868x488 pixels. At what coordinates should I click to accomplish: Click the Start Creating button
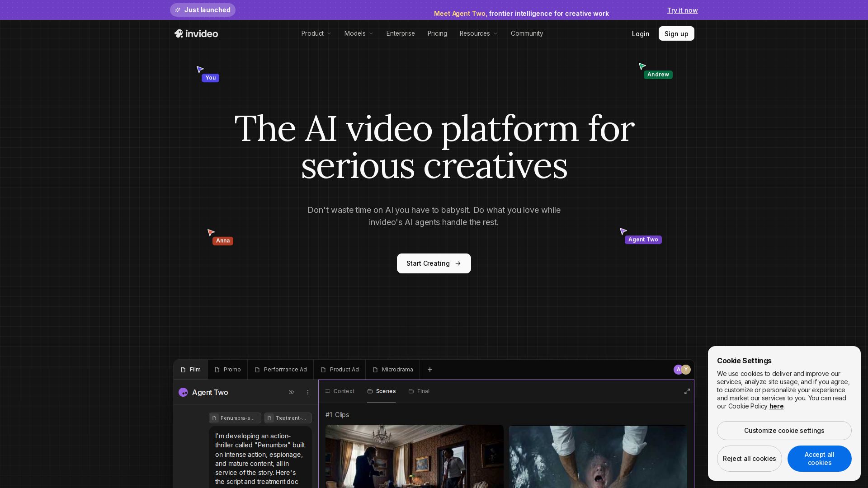pos(434,263)
